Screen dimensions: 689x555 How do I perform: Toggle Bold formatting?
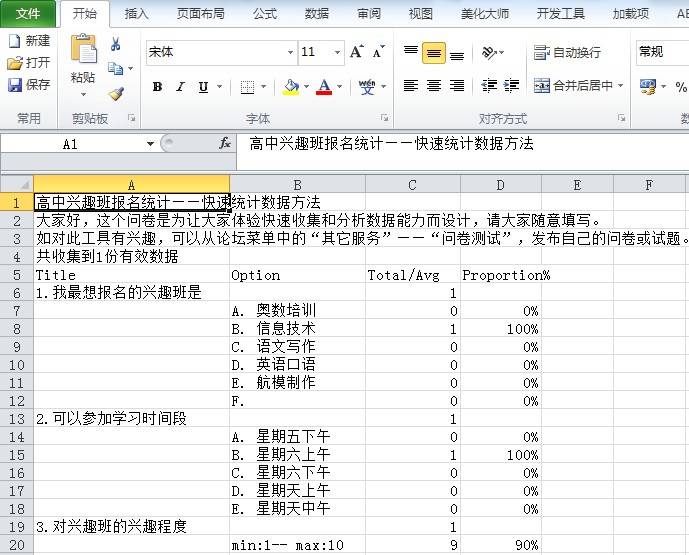157,87
